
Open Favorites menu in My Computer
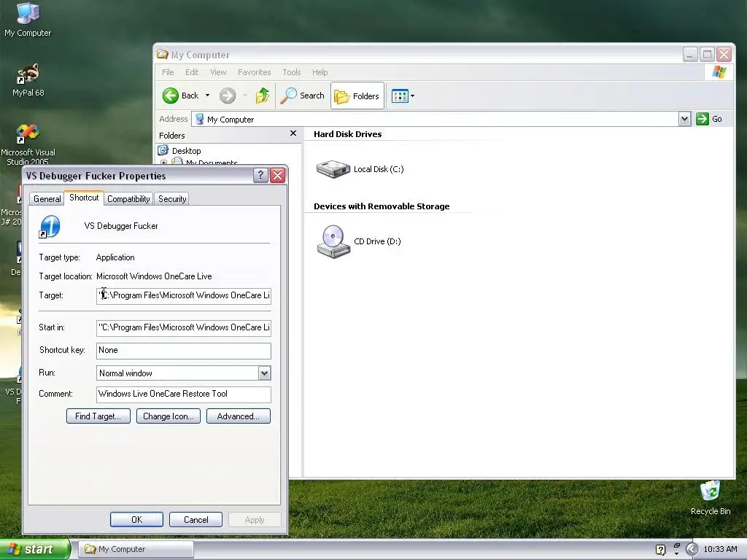click(x=255, y=72)
